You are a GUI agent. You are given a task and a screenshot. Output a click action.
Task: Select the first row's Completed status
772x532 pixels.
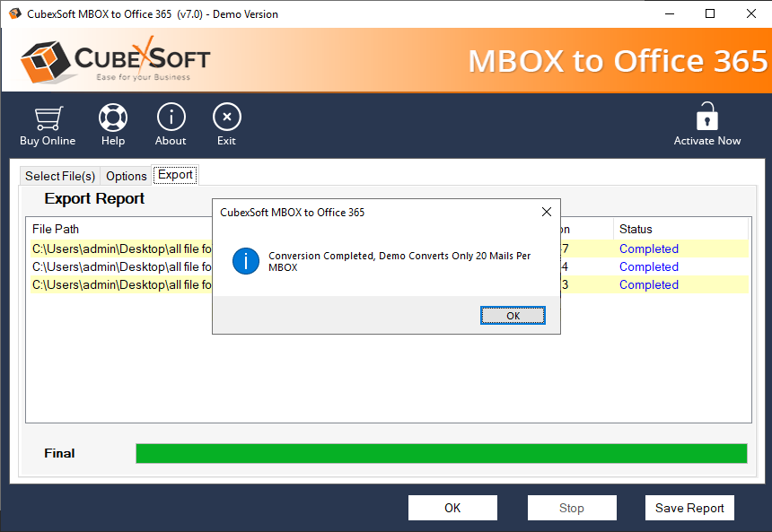coord(648,249)
